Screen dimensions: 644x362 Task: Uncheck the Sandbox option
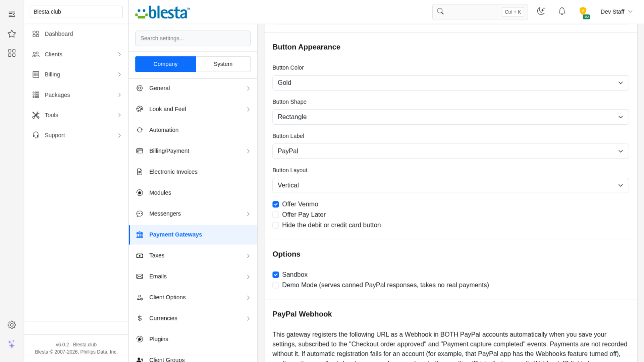click(x=276, y=275)
